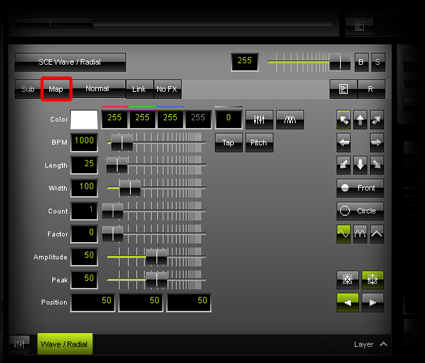Select the up-left direction arrow
Screen dimensions: 425x363
click(343, 120)
